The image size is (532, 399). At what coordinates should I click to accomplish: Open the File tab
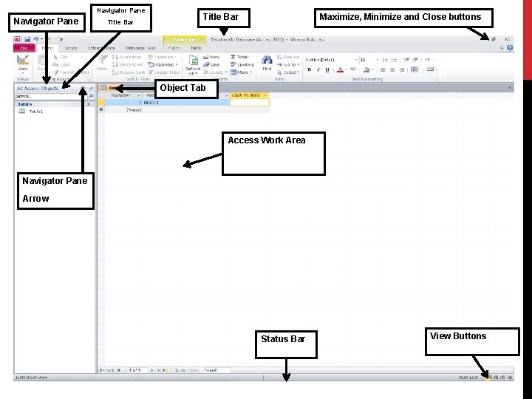[24, 48]
